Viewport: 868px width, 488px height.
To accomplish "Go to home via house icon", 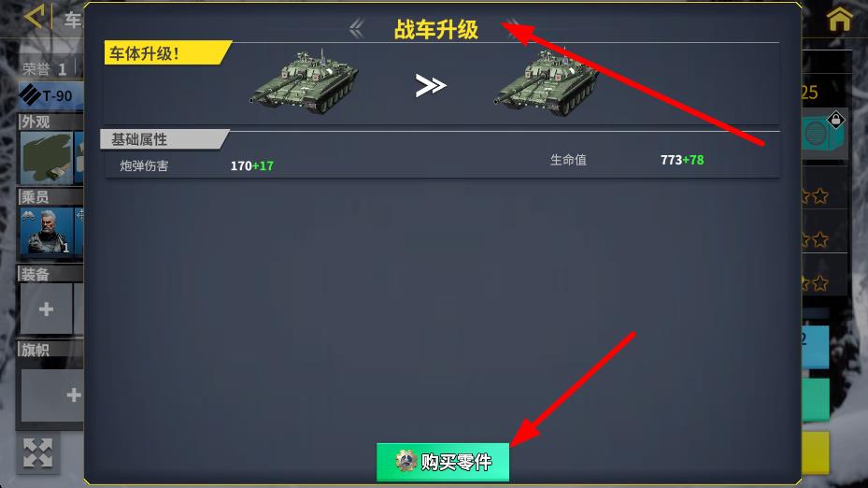I will [x=839, y=18].
